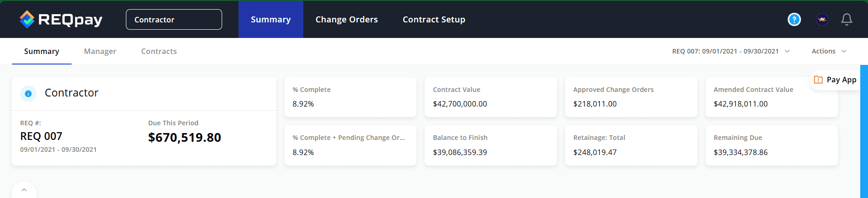
Task: Collapse the summary panel with up chevron
Action: (x=24, y=190)
